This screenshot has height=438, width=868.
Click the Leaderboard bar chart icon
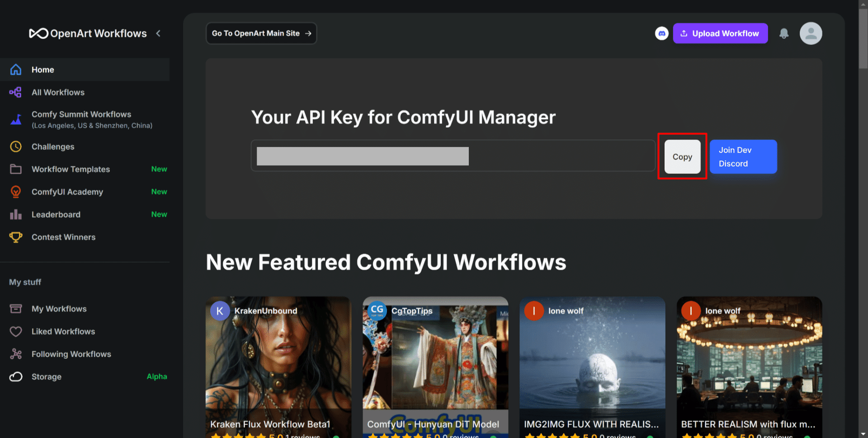(16, 214)
